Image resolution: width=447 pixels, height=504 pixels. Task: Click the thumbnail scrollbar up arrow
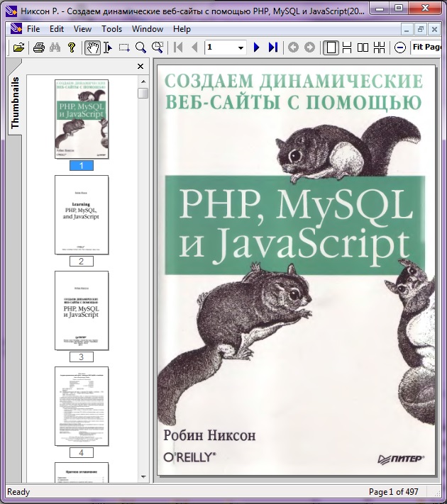click(143, 82)
